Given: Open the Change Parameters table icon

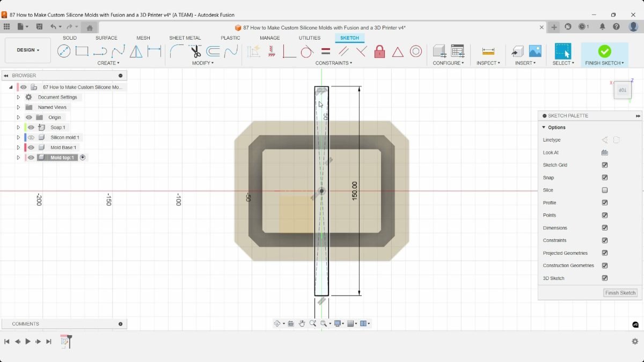Looking at the screenshot, I should click(x=457, y=51).
